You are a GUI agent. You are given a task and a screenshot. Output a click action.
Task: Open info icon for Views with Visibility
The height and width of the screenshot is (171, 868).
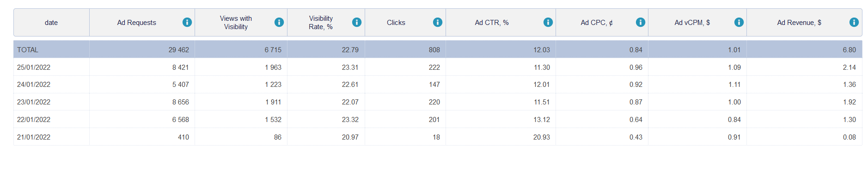tap(279, 22)
